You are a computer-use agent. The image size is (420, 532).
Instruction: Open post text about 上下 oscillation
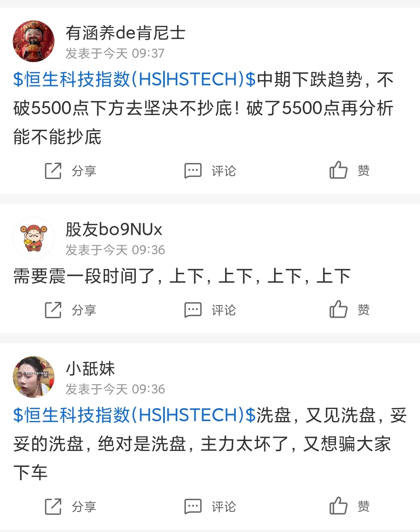point(182,276)
